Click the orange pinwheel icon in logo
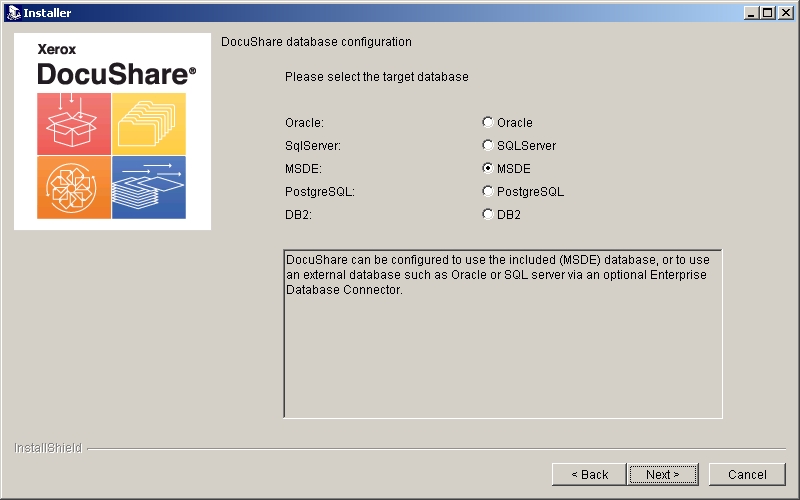 pyautogui.click(x=74, y=187)
